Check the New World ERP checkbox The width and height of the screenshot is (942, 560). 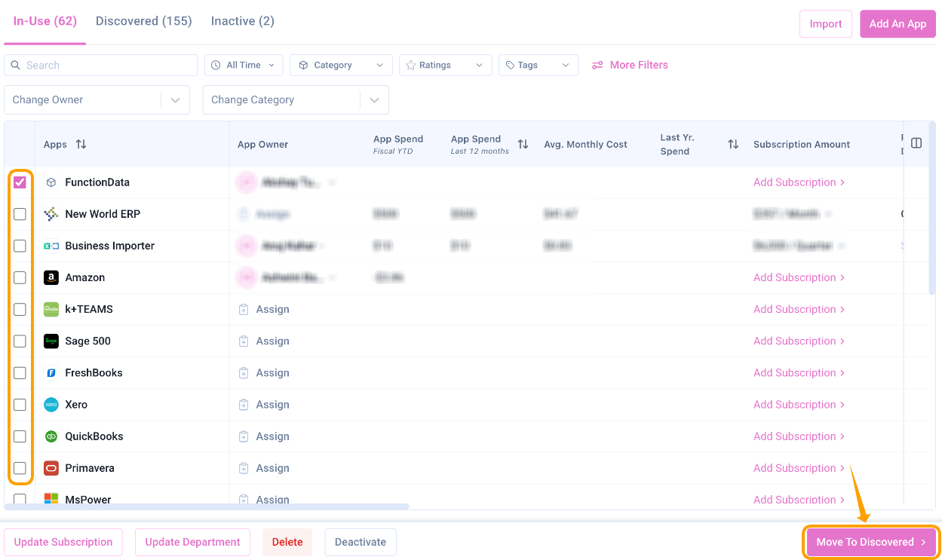coord(20,214)
